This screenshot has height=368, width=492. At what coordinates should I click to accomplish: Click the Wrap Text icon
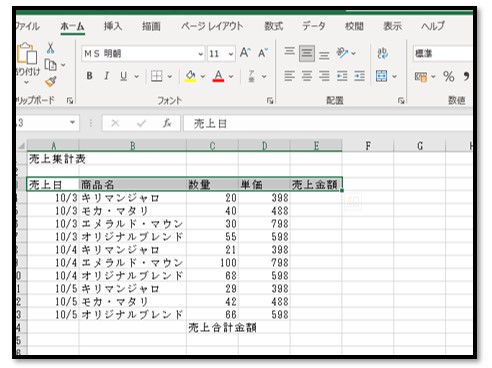(382, 53)
